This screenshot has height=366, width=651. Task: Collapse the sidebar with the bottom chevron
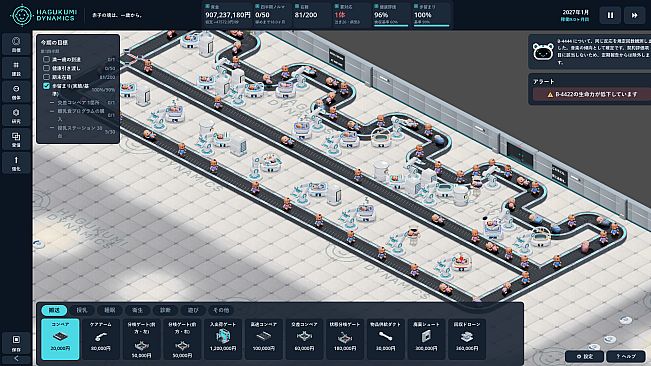point(16,359)
